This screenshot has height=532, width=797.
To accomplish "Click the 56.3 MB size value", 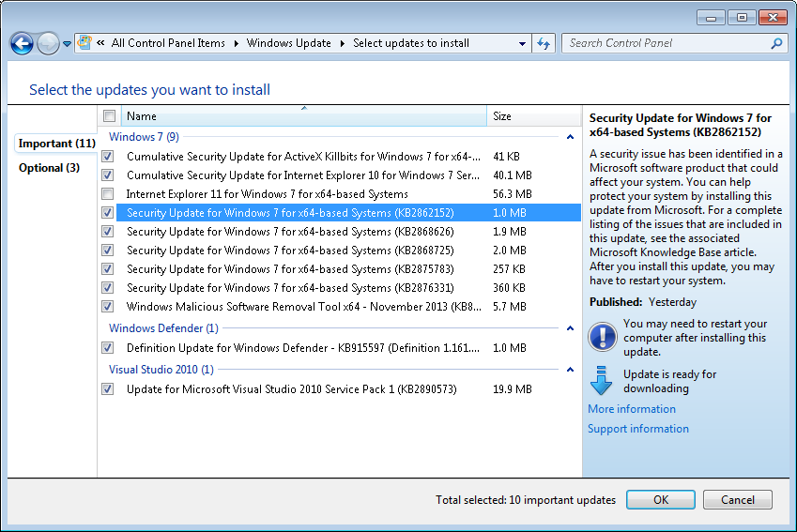I will click(x=513, y=193).
